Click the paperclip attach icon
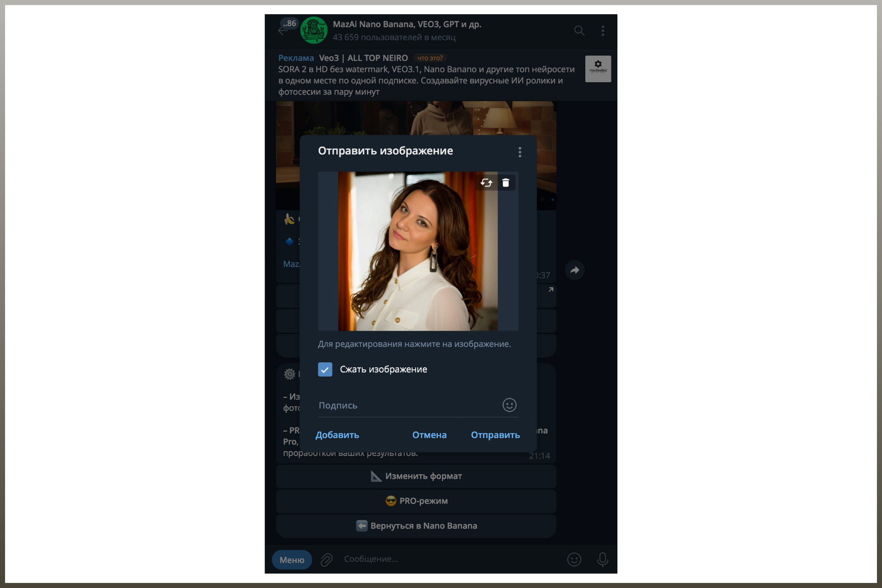This screenshot has width=882, height=588. pyautogui.click(x=327, y=560)
